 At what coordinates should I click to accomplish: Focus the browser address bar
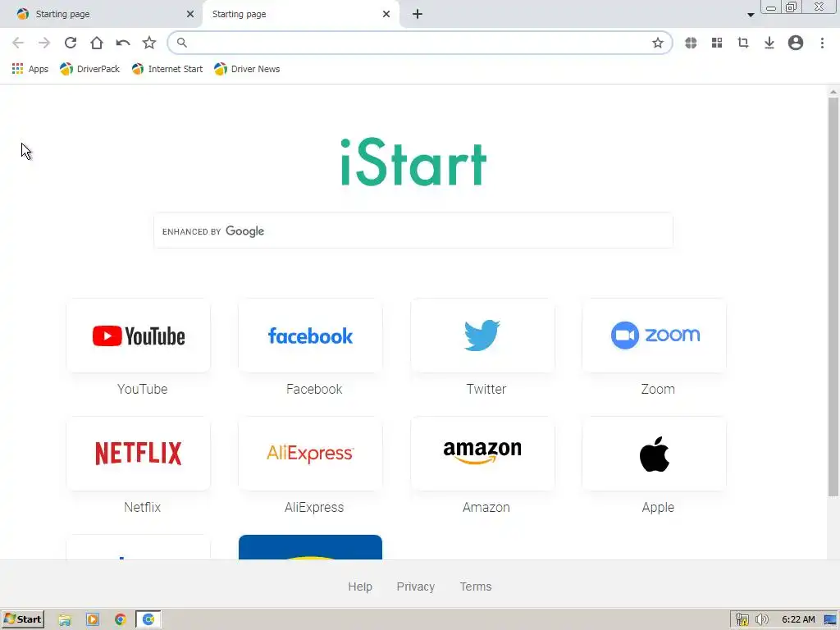[419, 43]
